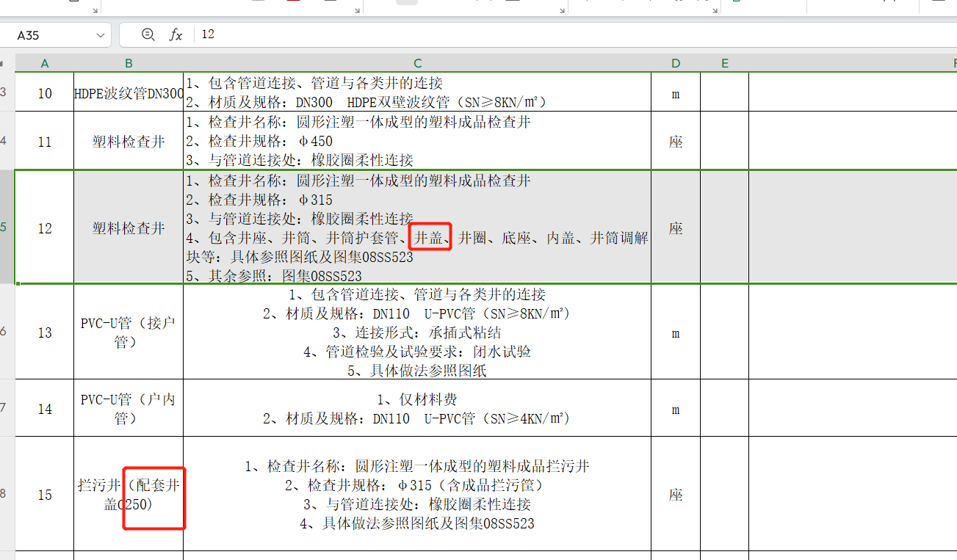Select cell with number 15
This screenshot has height=560, width=957.
[x=45, y=495]
